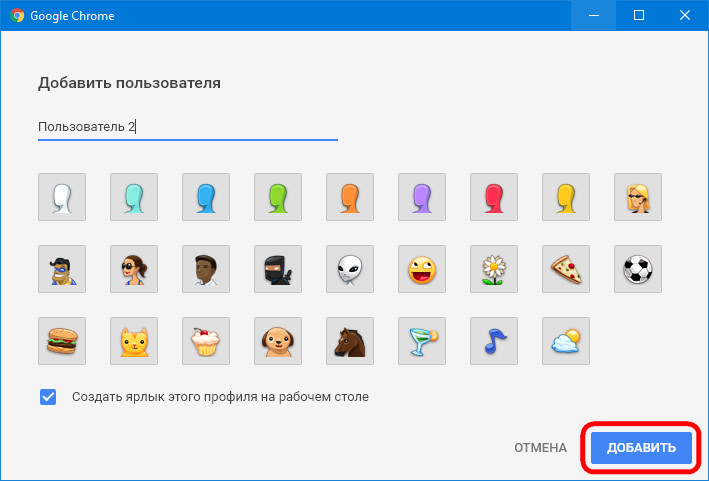Select the teal silhouette avatar

pyautogui.click(x=134, y=197)
